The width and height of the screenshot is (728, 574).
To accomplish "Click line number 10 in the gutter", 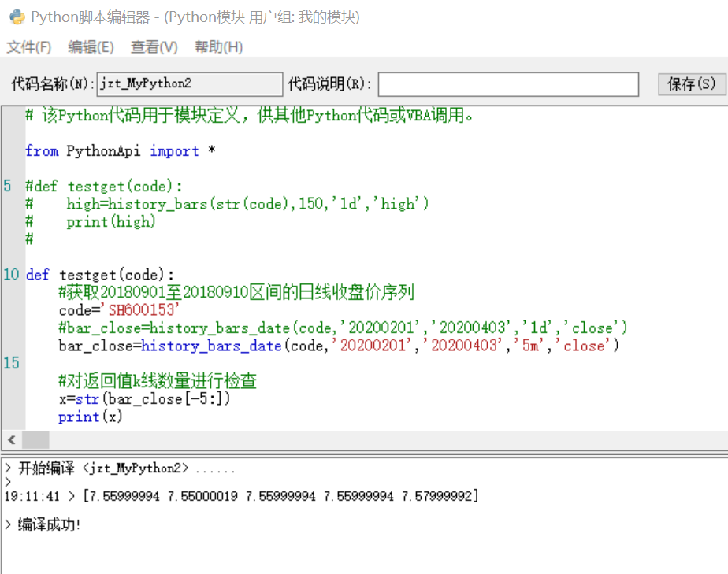I will coord(11,274).
